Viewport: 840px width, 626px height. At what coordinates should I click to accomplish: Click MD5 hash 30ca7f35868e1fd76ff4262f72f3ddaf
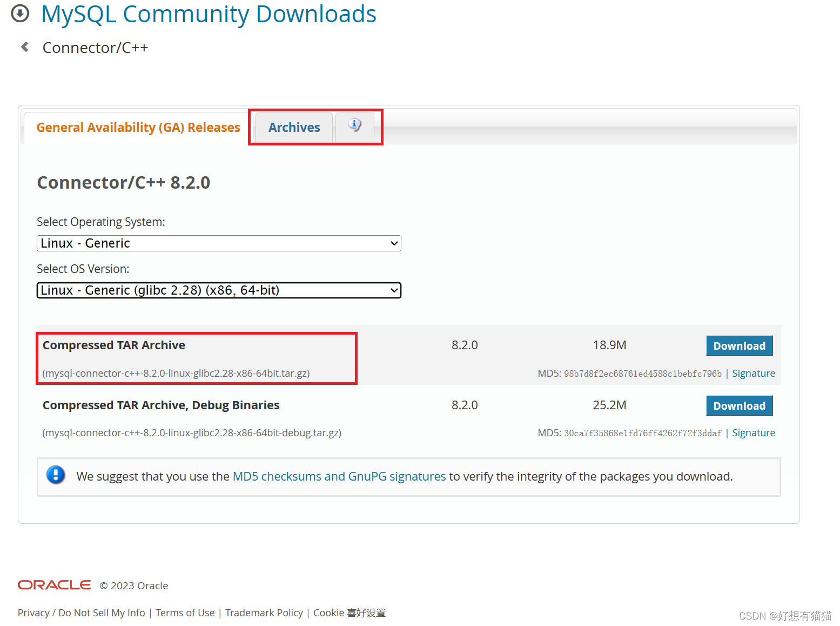click(x=643, y=433)
